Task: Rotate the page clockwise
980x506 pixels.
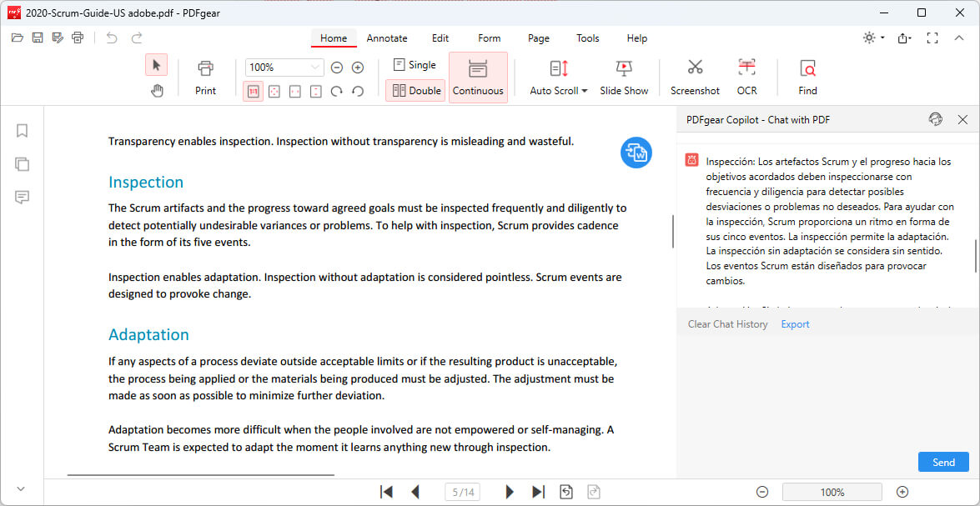Action: (336, 91)
